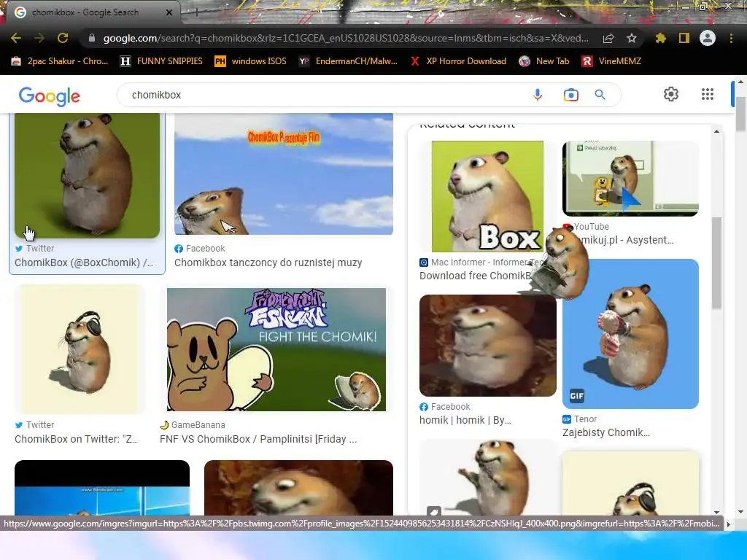Open the Chrome three-dot menu
This screenshot has height=560, width=747.
[731, 38]
